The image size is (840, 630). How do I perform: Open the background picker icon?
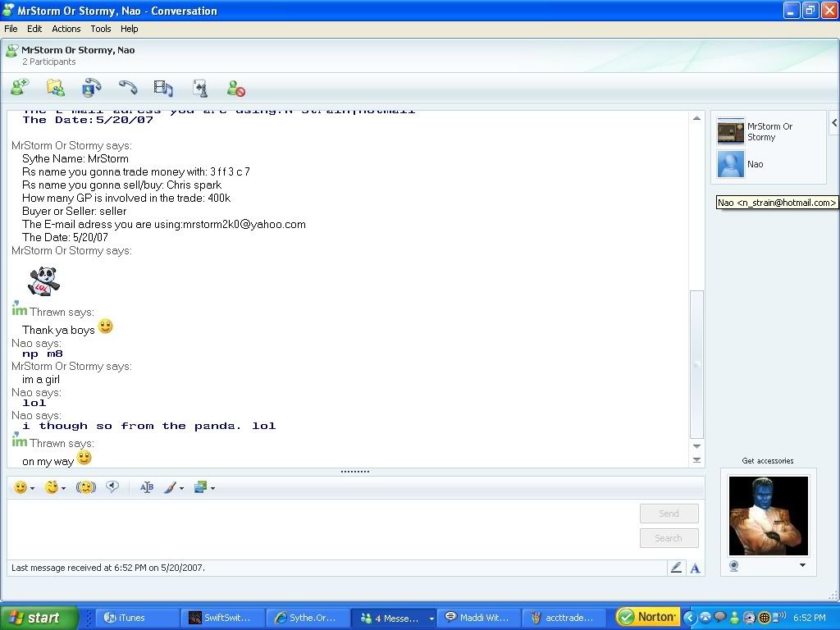coord(200,487)
